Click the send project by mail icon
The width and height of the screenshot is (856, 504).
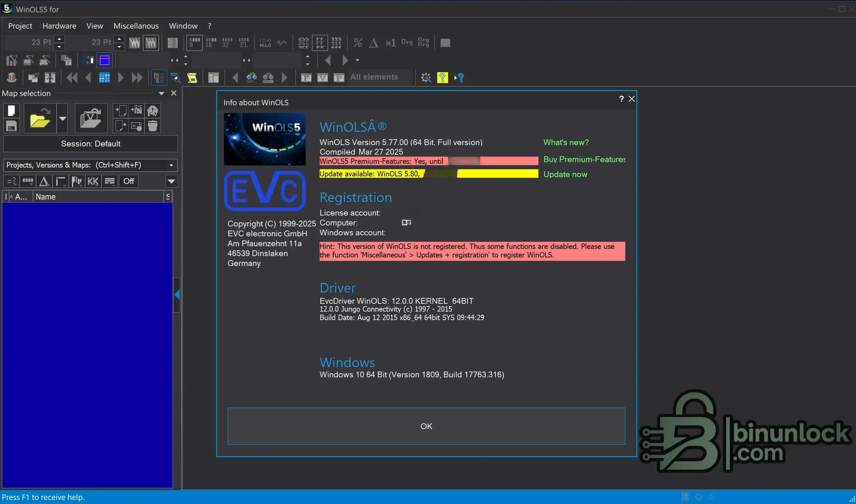137,126
